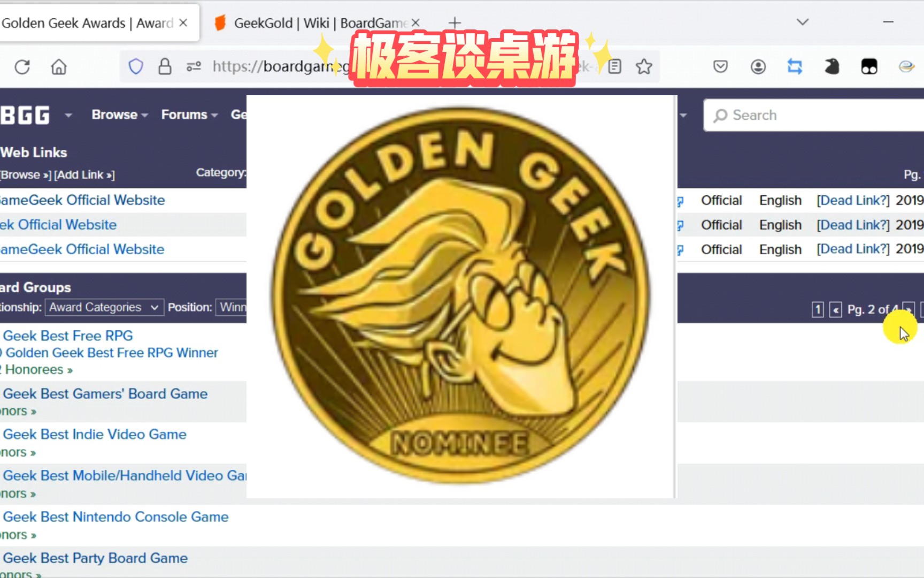Open a new browser tab
924x578 pixels.
click(455, 23)
